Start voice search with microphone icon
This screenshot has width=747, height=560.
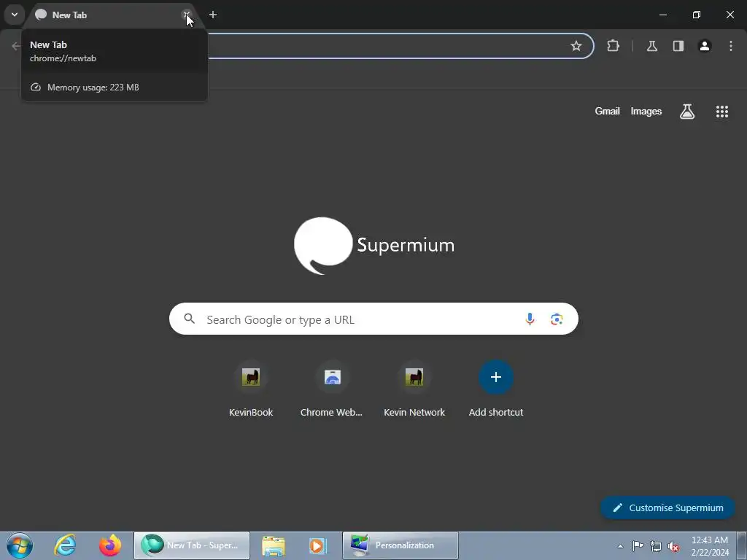pos(530,319)
